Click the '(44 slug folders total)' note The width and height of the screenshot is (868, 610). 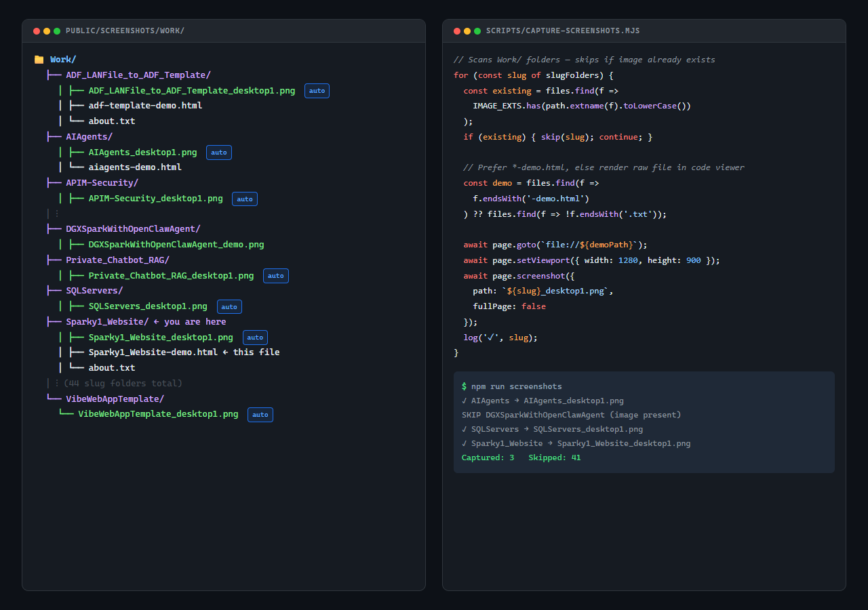123,384
